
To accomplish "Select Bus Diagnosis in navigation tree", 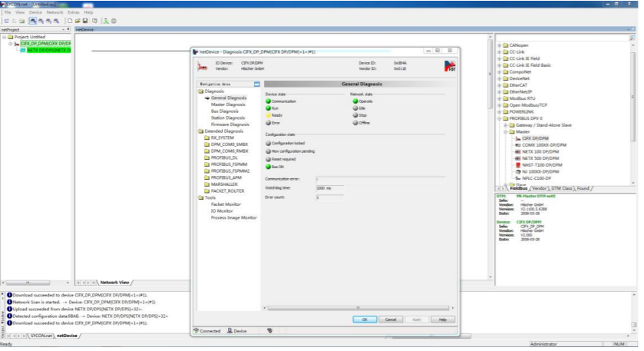I will [x=225, y=111].
